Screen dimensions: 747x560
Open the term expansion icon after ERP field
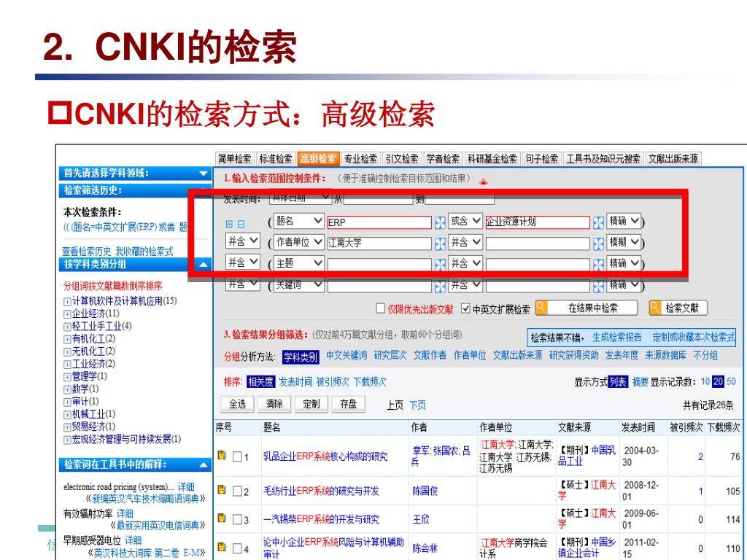coord(440,222)
